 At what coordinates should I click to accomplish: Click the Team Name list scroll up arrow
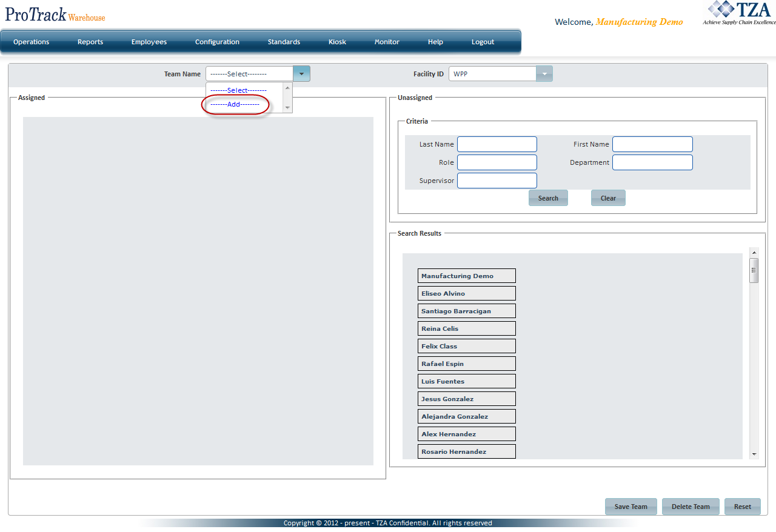288,87
